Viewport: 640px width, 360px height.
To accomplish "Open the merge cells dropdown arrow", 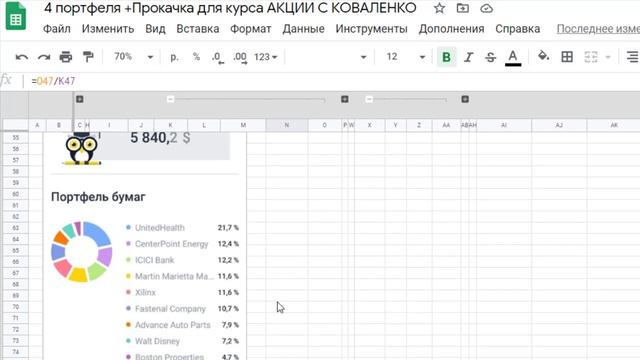I will [608, 57].
